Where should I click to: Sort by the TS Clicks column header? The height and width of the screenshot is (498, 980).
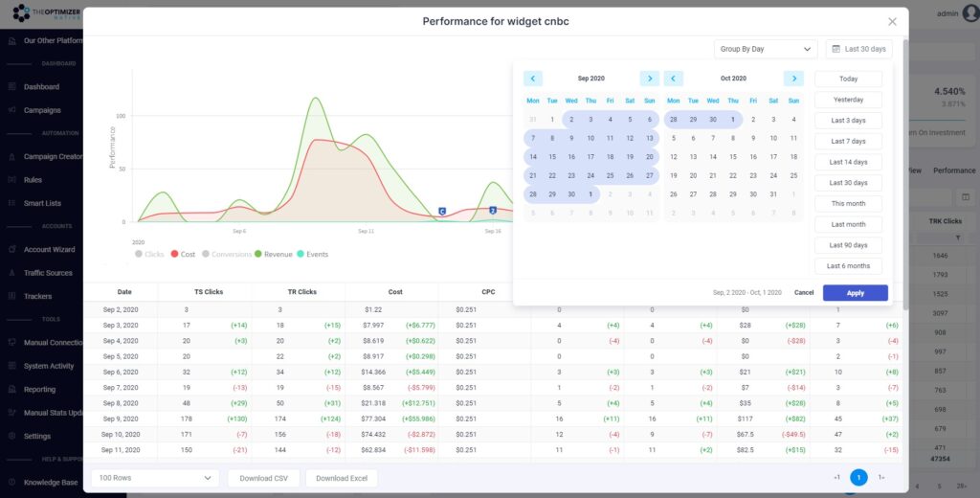pos(209,291)
